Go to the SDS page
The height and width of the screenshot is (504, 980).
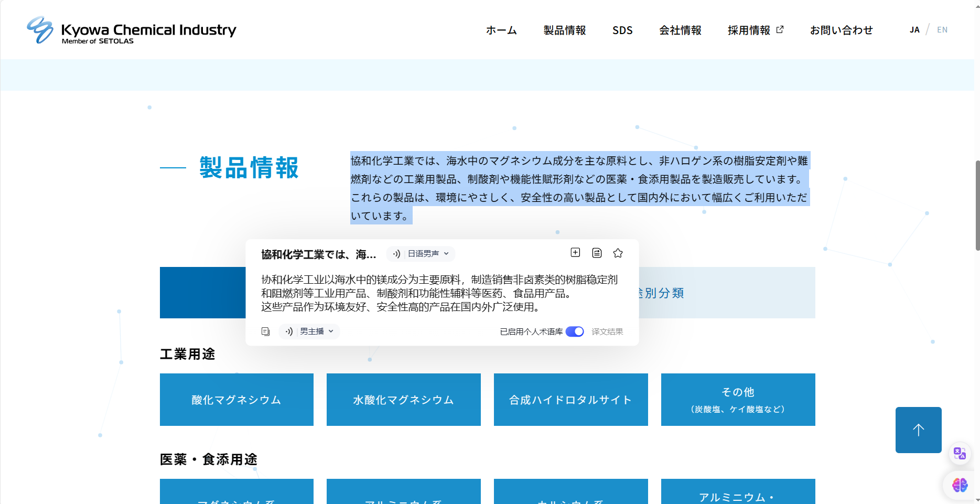(x=622, y=30)
